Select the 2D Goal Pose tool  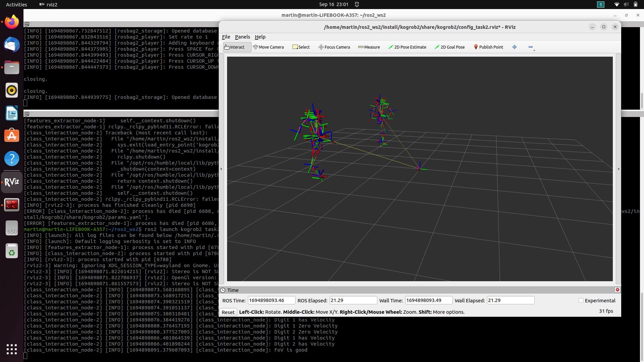(x=450, y=47)
